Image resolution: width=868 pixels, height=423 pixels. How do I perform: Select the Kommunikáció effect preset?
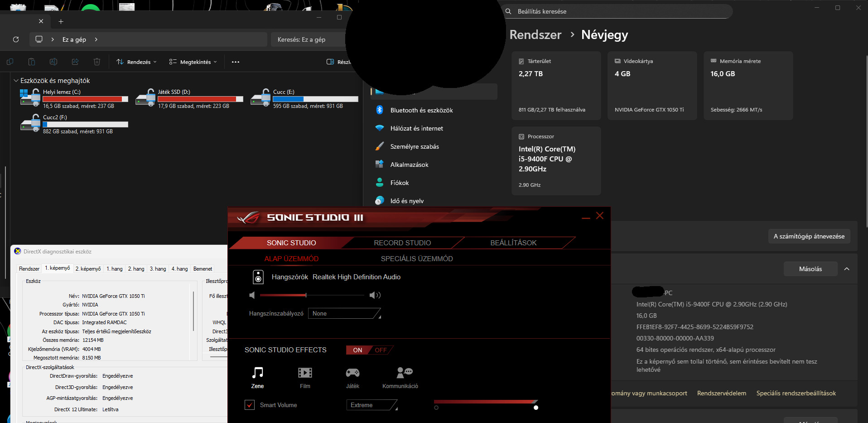tap(400, 378)
